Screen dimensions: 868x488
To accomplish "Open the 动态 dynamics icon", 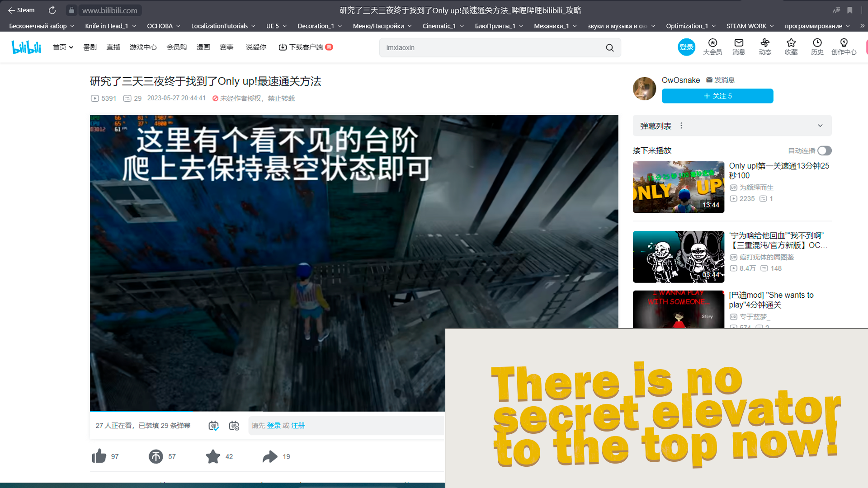I will coord(765,47).
